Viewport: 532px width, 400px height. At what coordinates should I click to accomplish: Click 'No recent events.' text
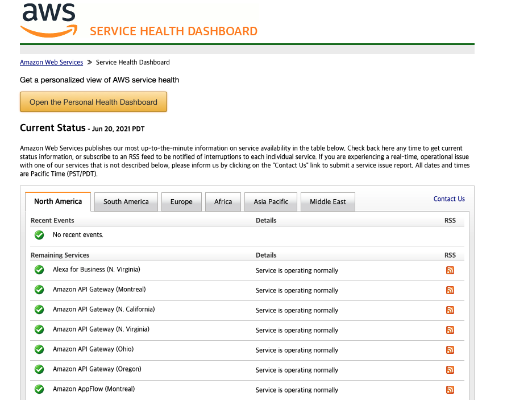click(78, 235)
